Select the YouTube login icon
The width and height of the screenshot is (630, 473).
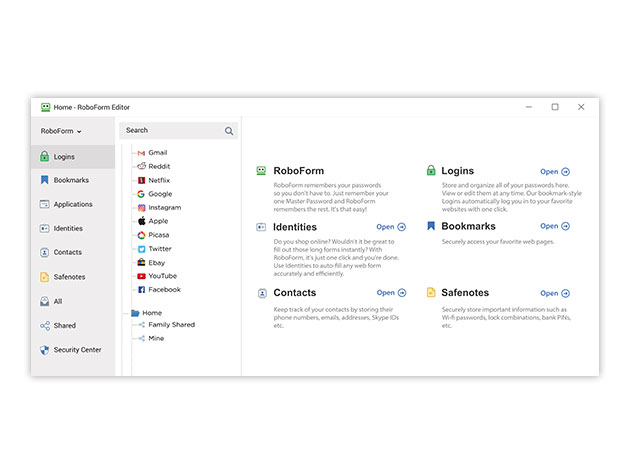click(141, 276)
